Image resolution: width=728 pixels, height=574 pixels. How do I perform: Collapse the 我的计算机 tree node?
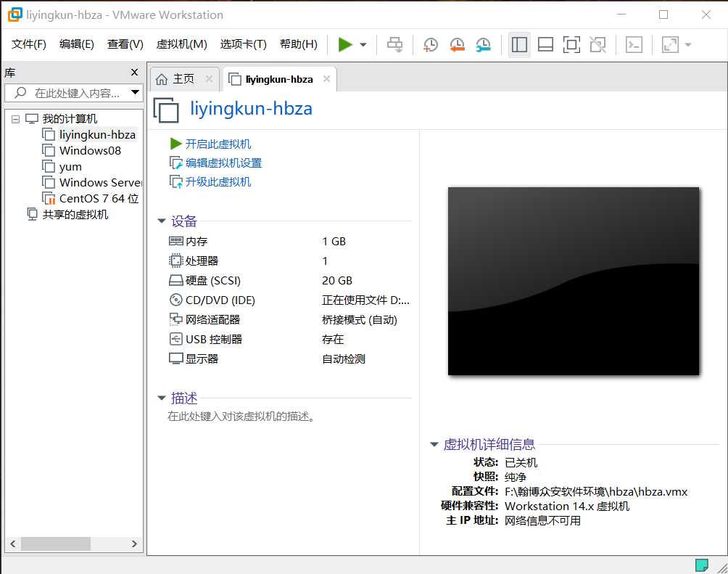(16, 119)
